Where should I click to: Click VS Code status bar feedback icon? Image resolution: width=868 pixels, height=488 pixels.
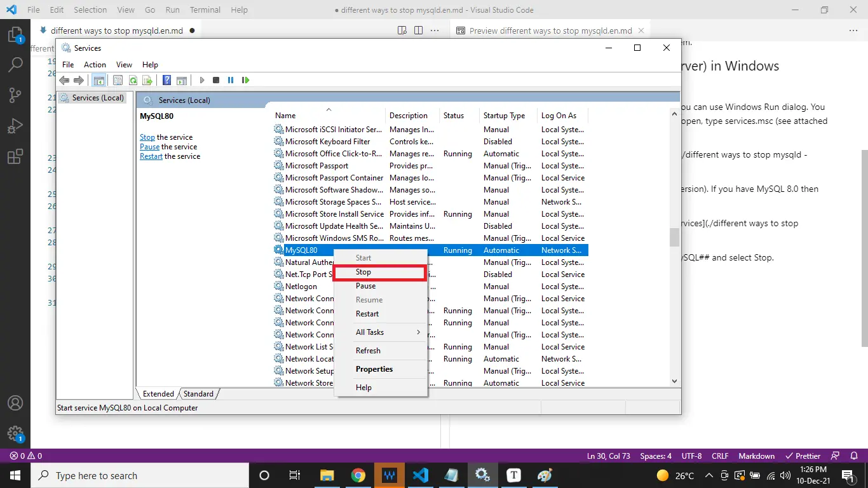click(x=836, y=456)
